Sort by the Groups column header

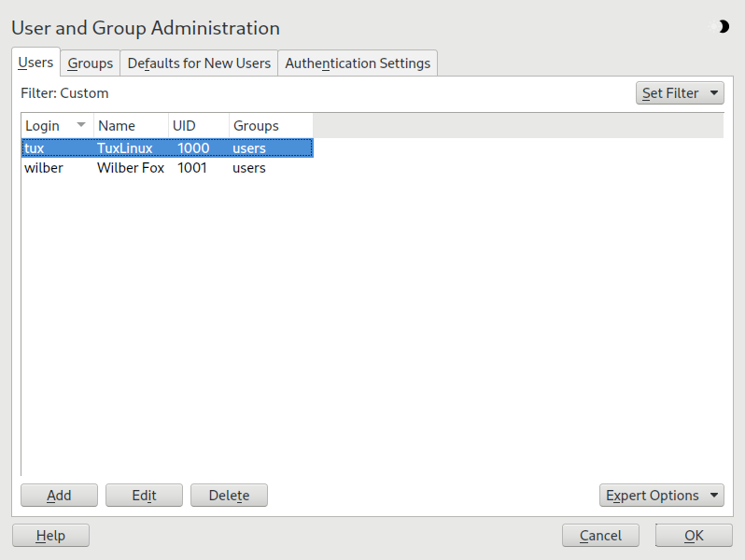click(269, 126)
